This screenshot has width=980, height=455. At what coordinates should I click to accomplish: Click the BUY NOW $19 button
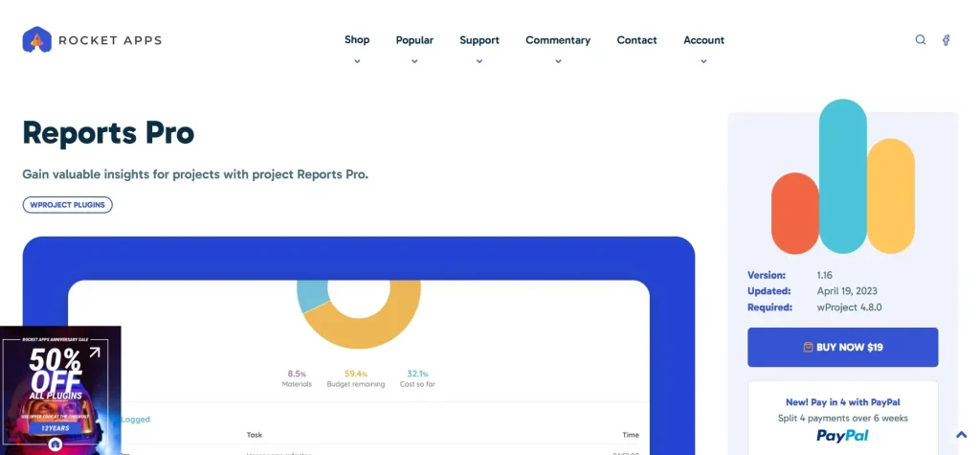(x=842, y=347)
